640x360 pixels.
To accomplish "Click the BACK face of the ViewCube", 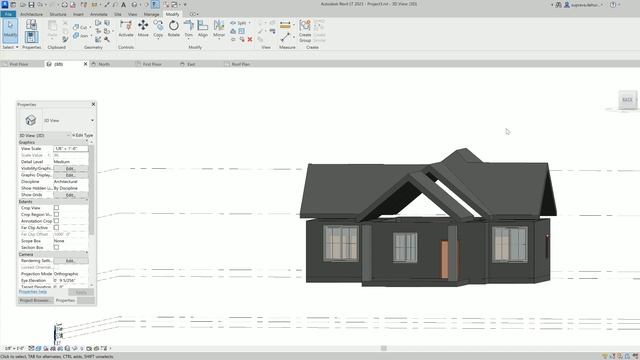I will tap(627, 100).
